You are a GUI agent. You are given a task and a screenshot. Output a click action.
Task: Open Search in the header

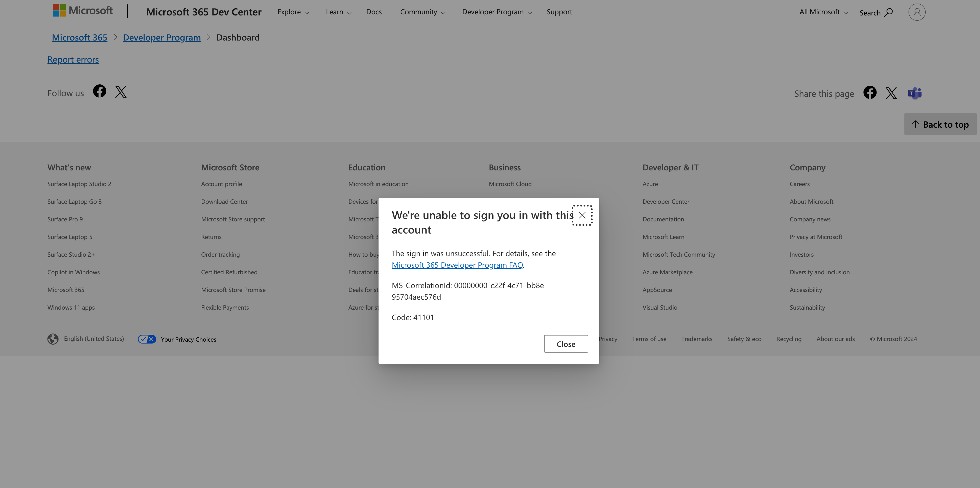click(876, 12)
